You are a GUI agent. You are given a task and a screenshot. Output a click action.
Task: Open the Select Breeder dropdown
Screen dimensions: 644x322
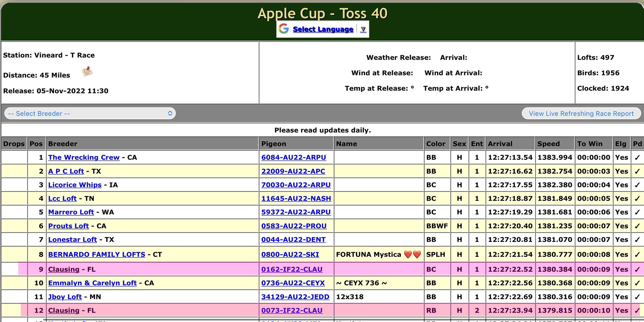90,114
